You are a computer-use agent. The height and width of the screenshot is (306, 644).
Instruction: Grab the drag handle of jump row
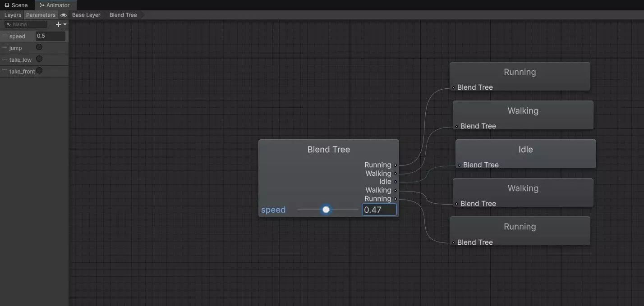coord(5,47)
